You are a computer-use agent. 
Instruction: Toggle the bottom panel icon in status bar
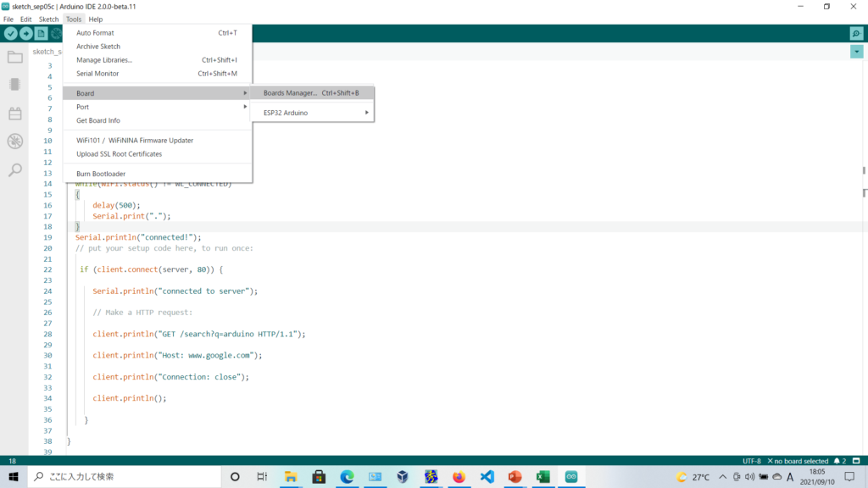856,461
